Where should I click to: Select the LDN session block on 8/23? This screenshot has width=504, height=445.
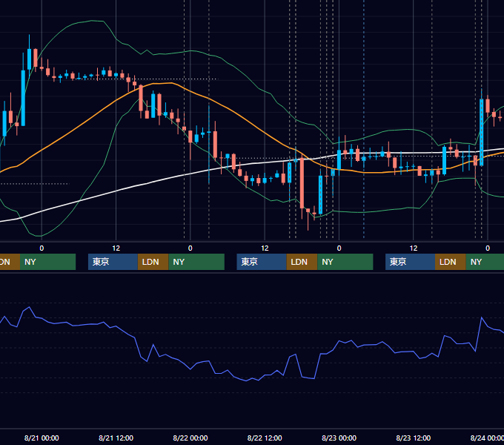pyautogui.click(x=451, y=262)
